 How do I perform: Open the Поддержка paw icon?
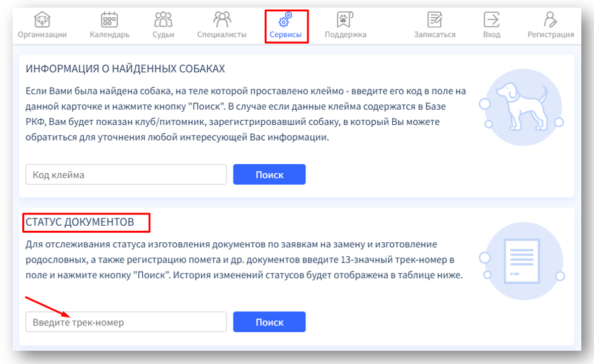(345, 20)
